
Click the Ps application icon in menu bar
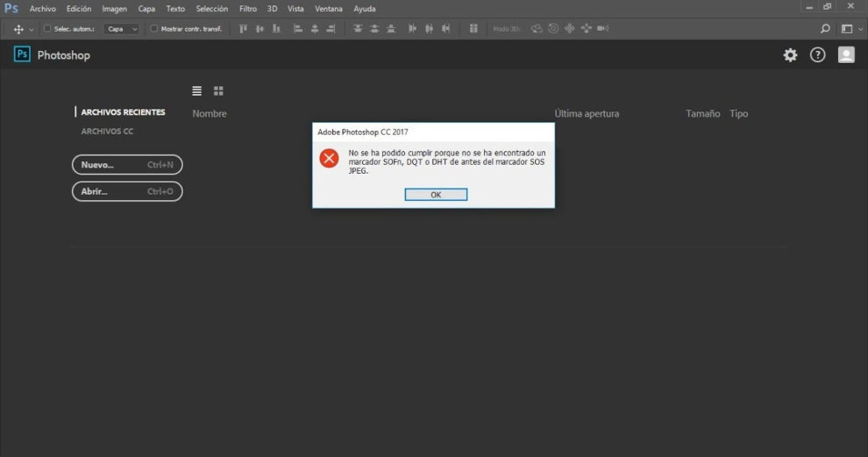click(11, 8)
